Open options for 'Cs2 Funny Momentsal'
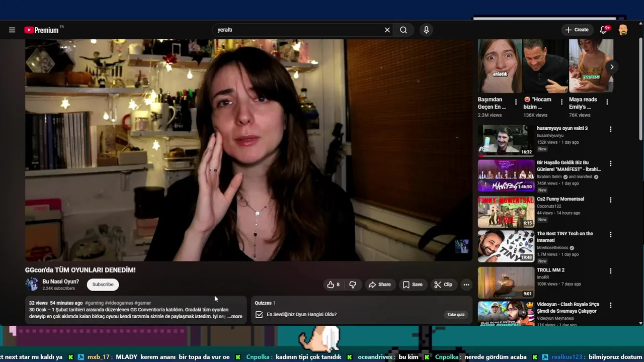Screen dimensions: 644x362 pyautogui.click(x=611, y=200)
